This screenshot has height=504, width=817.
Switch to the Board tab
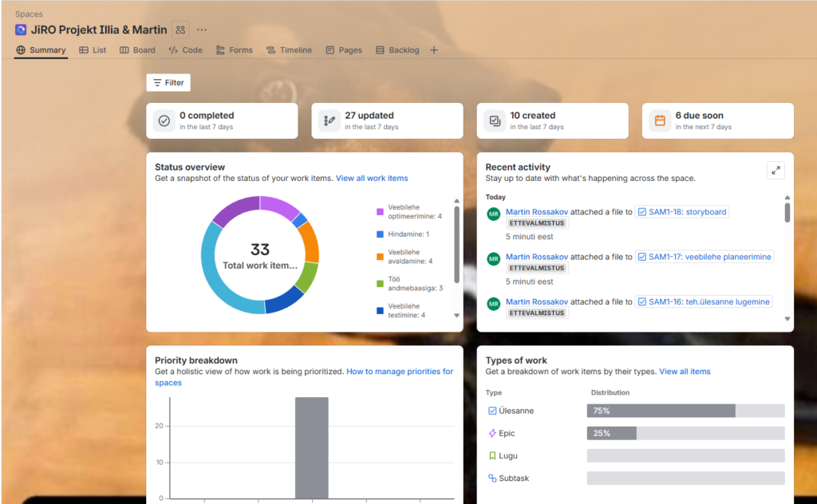(x=137, y=50)
